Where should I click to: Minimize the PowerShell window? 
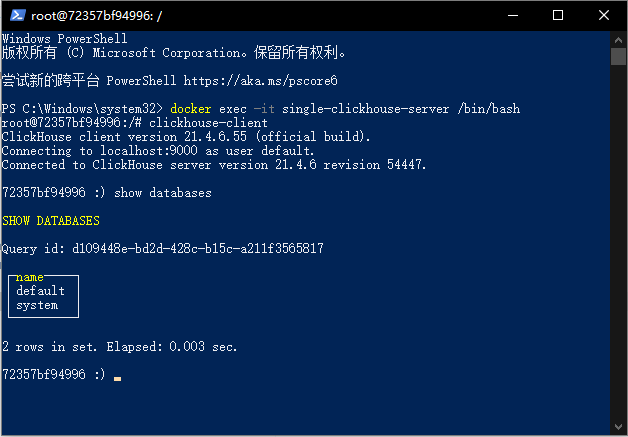(x=512, y=16)
